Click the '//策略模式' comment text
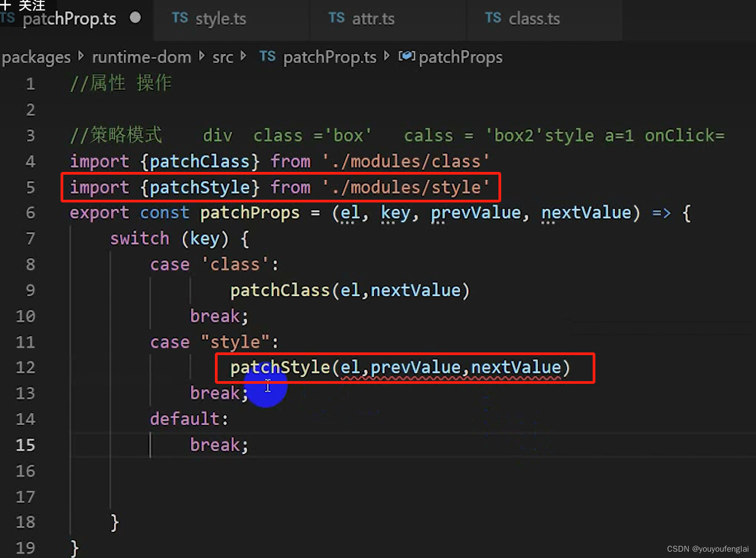Screen dimensions: 756x558 coord(116,135)
